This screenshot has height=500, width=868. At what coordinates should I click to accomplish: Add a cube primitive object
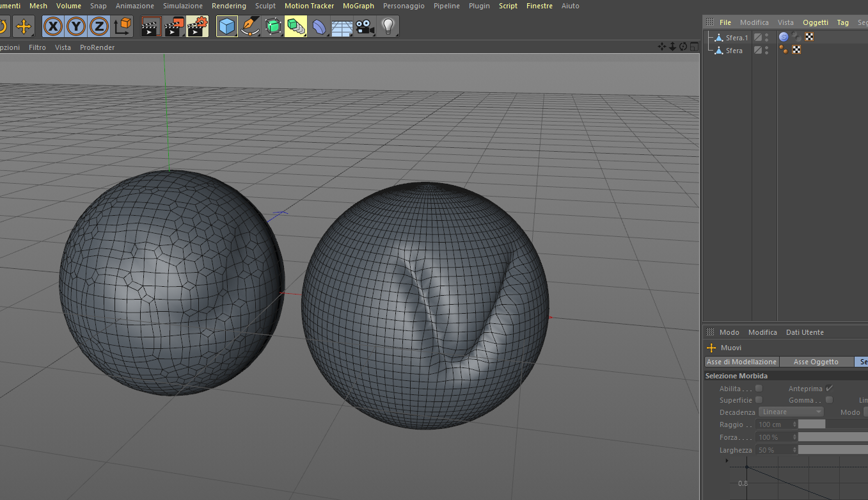pos(227,26)
